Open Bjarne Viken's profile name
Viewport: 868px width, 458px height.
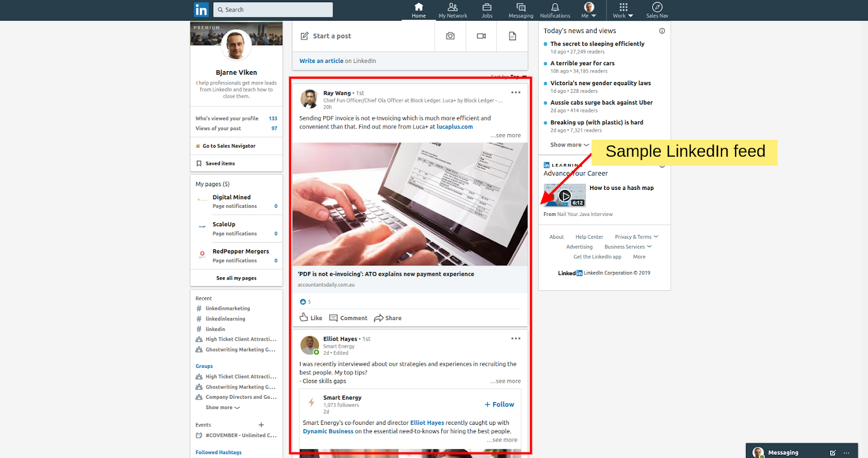click(236, 72)
